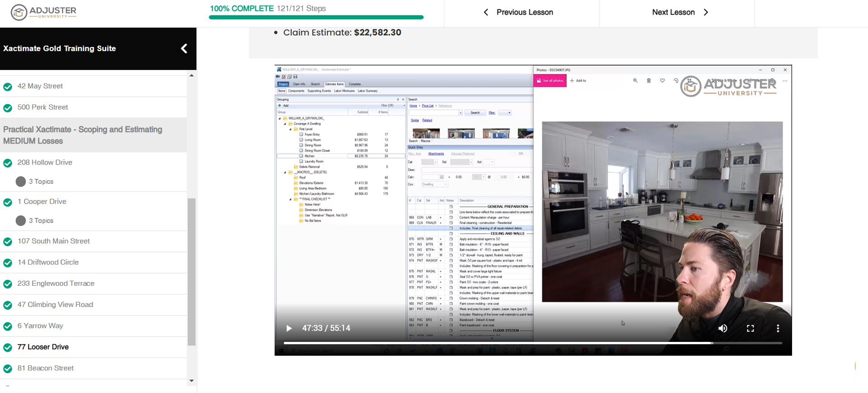Click completion checkmark for 6 Yarrow Way
Image resolution: width=868 pixels, height=393 pixels.
coord(8,326)
